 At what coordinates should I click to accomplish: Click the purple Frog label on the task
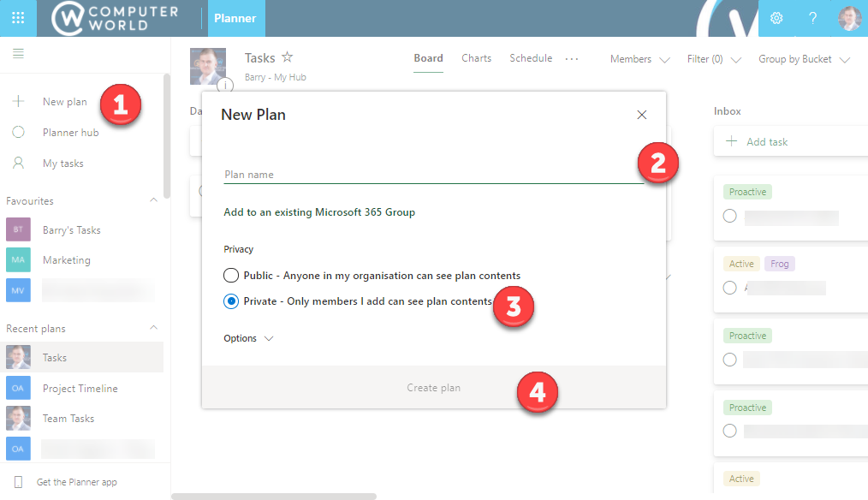[780, 264]
